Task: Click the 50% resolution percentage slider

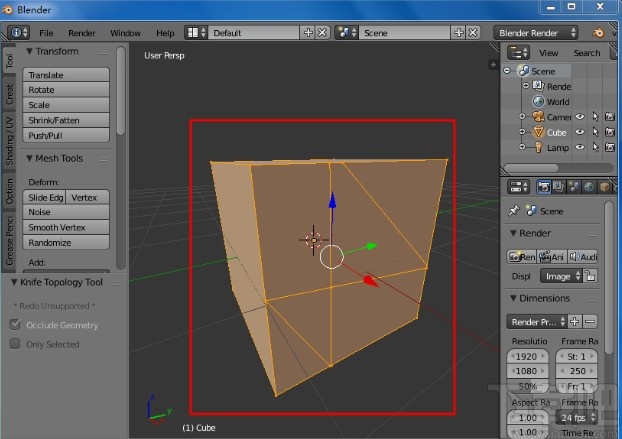Action: coord(528,386)
